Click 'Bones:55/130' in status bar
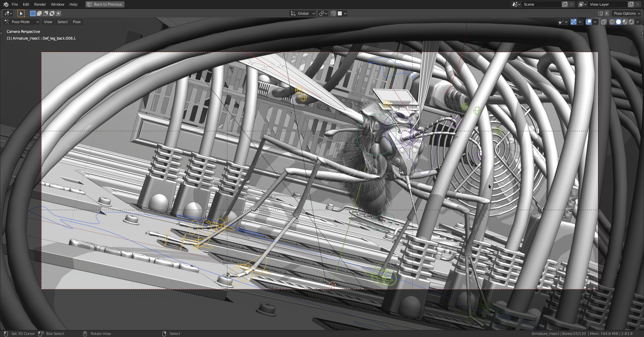This screenshot has height=337, width=644. (x=574, y=334)
